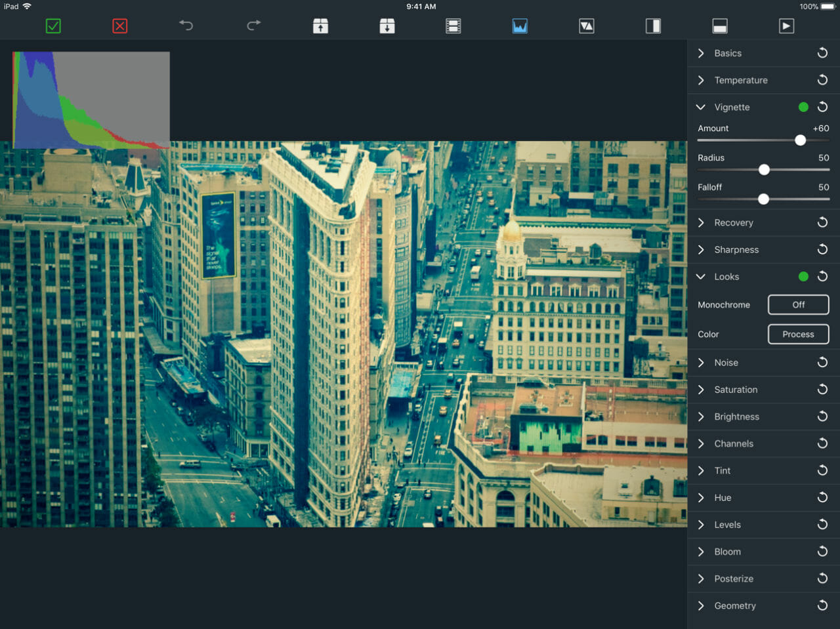This screenshot has height=629, width=840.
Task: Expand the Temperature section
Action: coord(701,80)
